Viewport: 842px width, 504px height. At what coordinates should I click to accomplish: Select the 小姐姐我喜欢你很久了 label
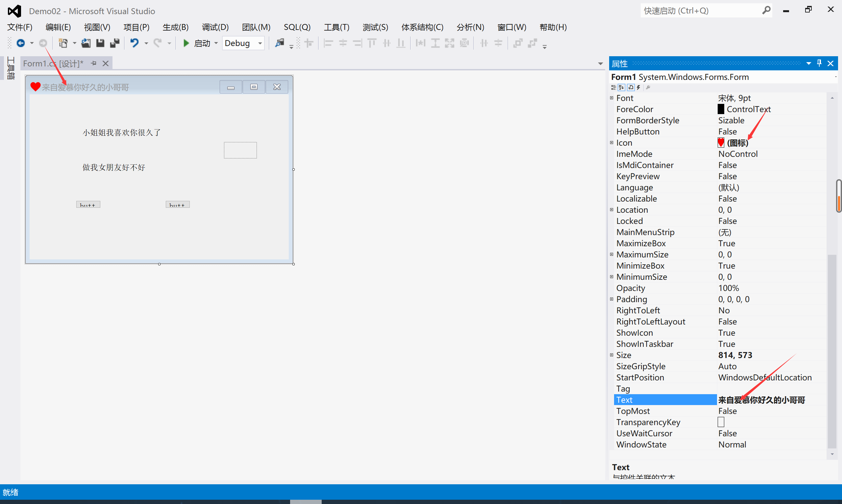pyautogui.click(x=122, y=132)
